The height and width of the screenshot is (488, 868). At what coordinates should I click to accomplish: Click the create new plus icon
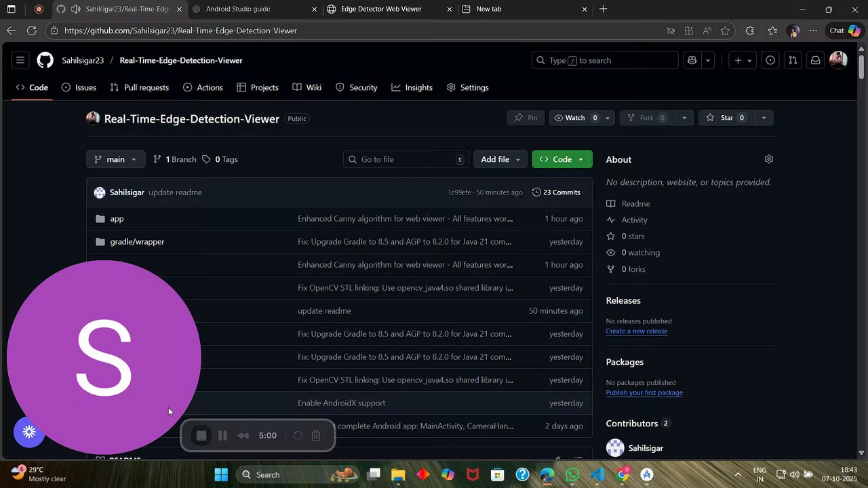pos(738,60)
